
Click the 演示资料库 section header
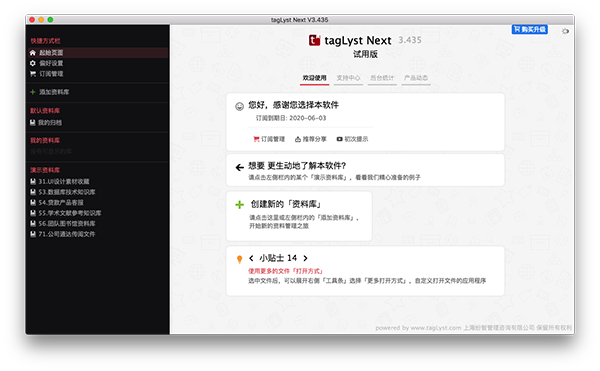(x=45, y=170)
